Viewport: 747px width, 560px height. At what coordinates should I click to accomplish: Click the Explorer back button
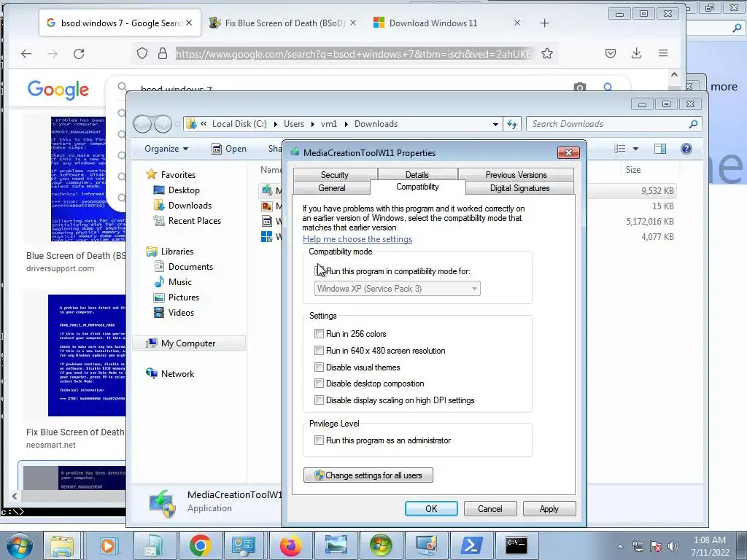pyautogui.click(x=142, y=124)
